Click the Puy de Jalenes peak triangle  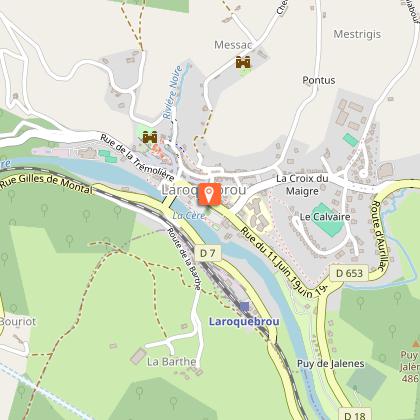pos(416,343)
